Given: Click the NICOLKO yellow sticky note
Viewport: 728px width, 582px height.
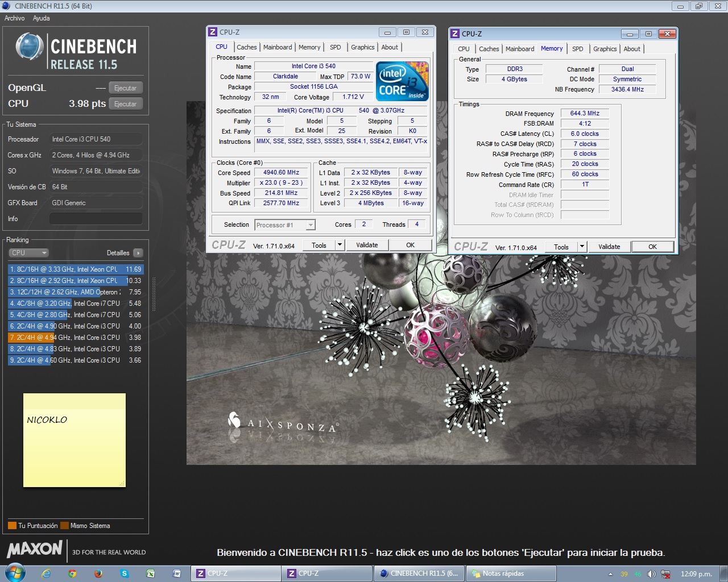Looking at the screenshot, I should 75,440.
